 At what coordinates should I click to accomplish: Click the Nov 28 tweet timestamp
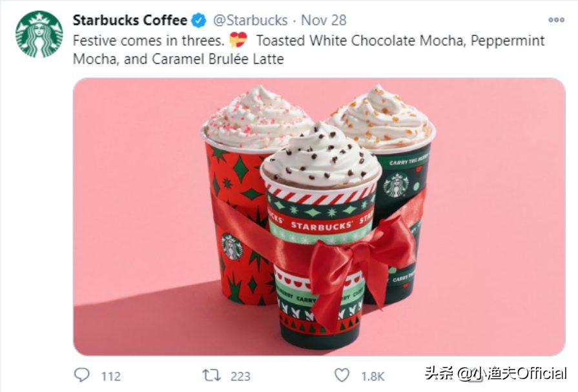point(324,21)
